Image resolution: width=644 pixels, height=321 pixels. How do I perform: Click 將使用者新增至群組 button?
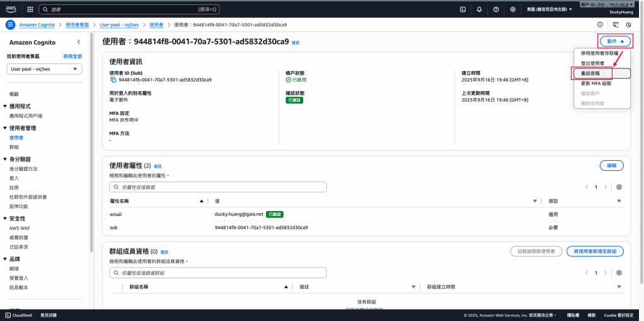click(595, 251)
